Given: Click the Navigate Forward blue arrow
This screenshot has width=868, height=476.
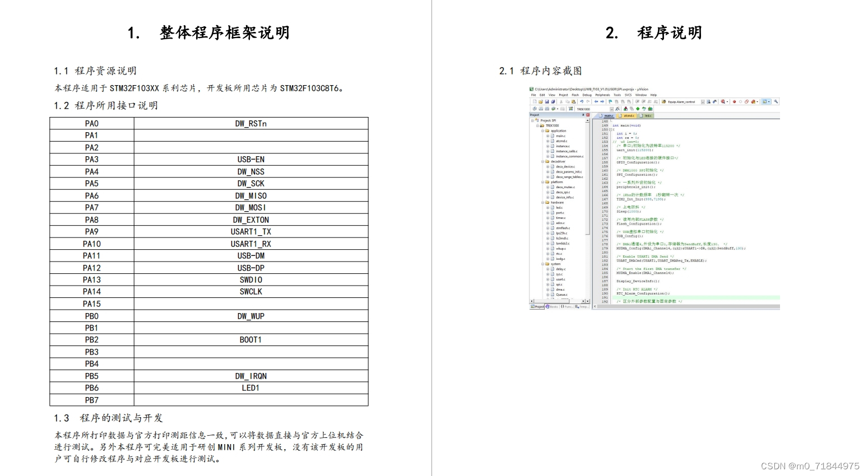Looking at the screenshot, I should click(602, 102).
